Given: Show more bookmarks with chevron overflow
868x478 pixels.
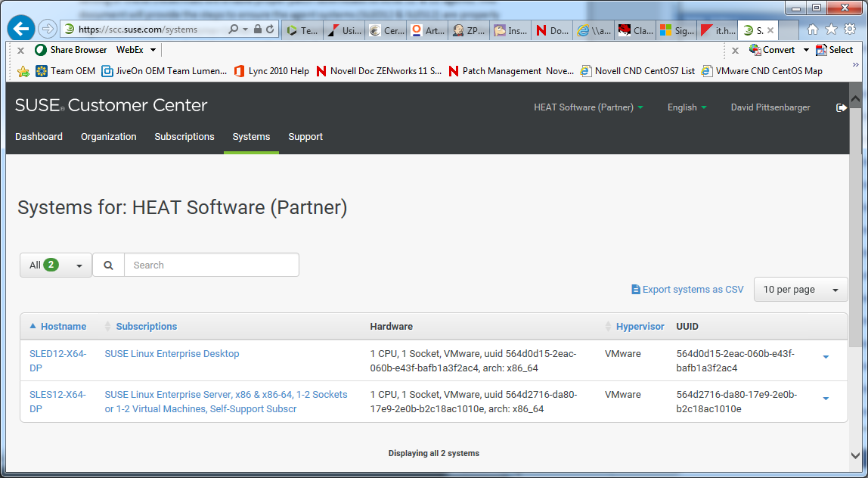Looking at the screenshot, I should (856, 65).
